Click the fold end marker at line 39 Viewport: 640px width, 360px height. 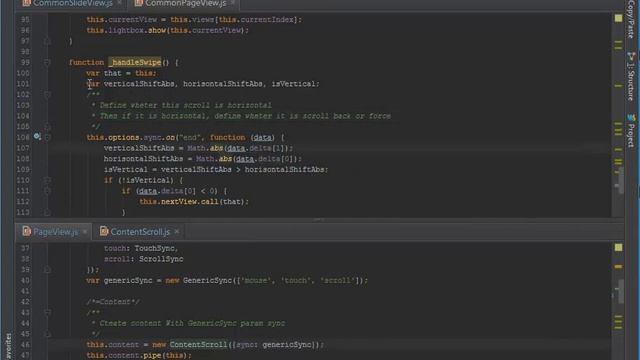point(47,270)
